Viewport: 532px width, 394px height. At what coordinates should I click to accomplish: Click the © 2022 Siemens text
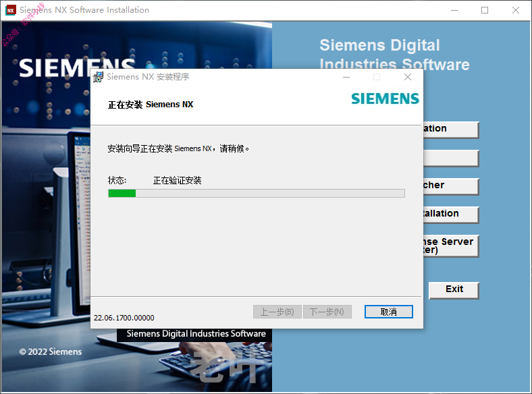[x=51, y=351]
